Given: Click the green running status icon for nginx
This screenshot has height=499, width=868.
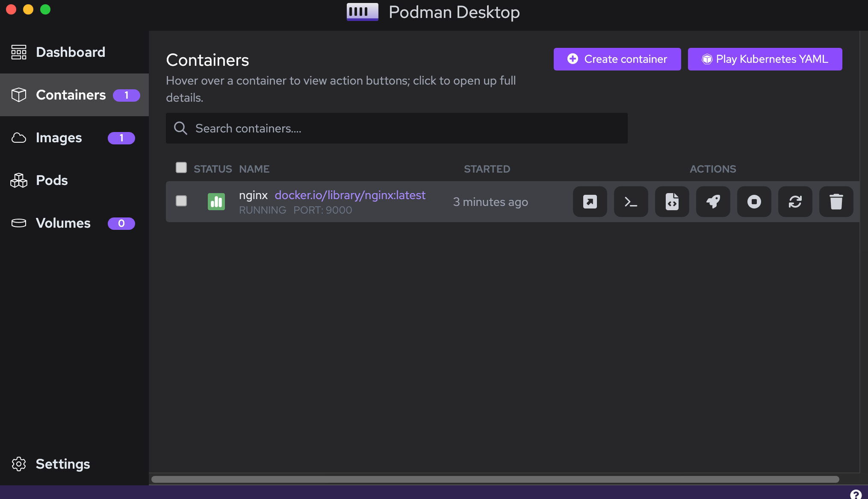Looking at the screenshot, I should 216,201.
